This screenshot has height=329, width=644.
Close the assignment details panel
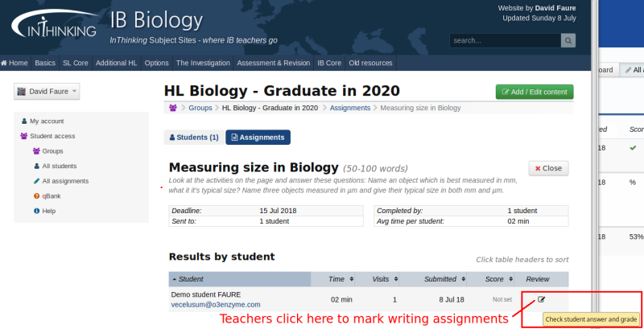click(x=548, y=168)
